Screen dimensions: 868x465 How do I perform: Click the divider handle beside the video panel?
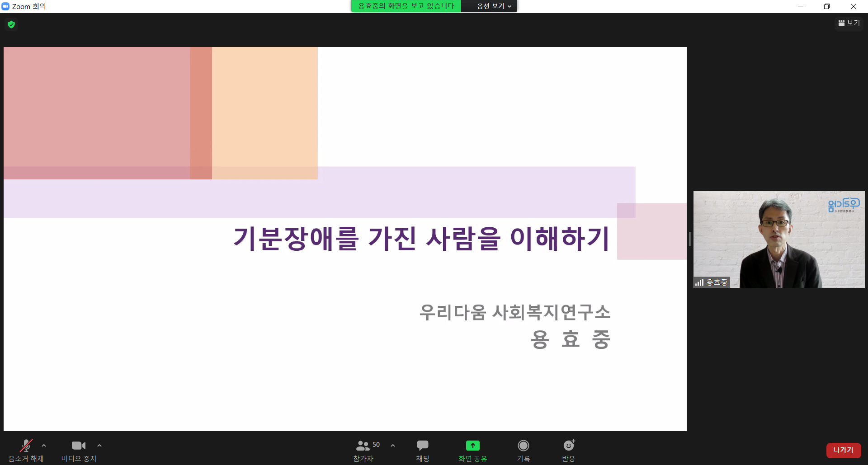690,239
